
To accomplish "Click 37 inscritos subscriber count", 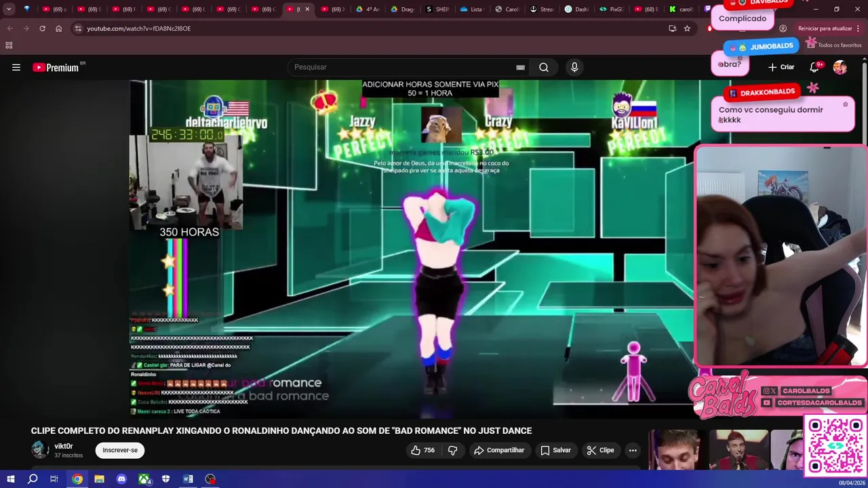I will [x=68, y=455].
